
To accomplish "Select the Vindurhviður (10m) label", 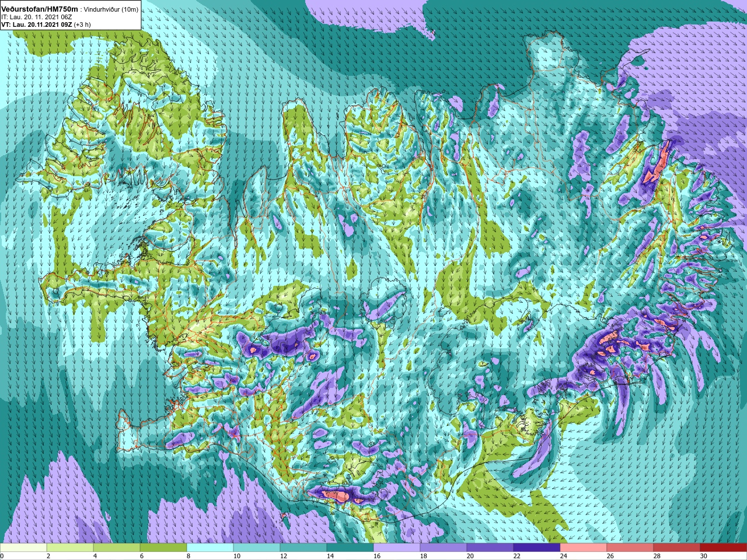I will [x=111, y=10].
